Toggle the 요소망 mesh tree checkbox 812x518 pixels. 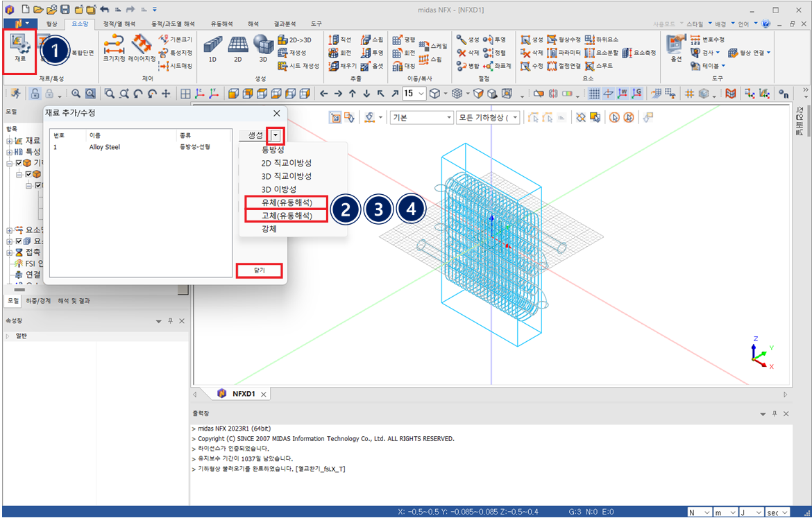(19, 241)
